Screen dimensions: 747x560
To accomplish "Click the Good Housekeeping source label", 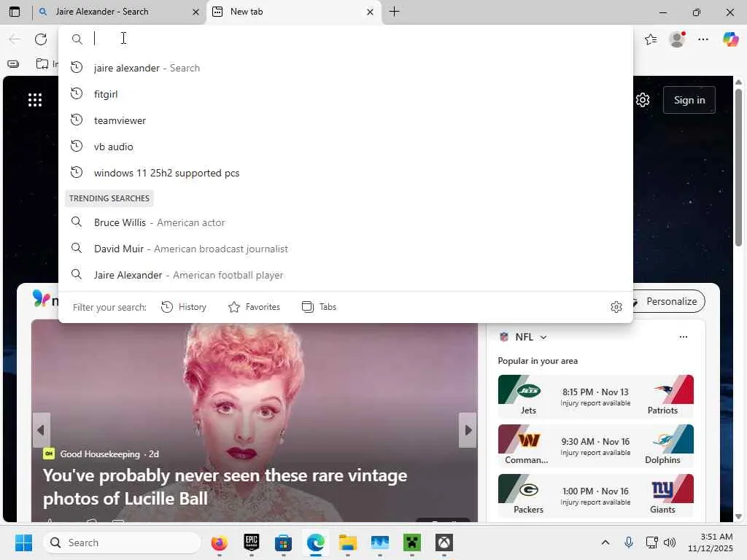I will point(100,454).
